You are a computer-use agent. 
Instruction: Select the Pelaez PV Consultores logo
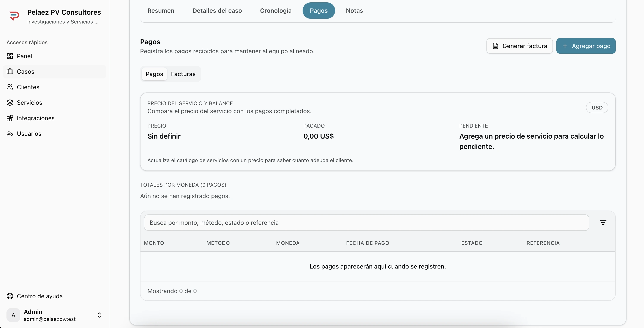(14, 16)
